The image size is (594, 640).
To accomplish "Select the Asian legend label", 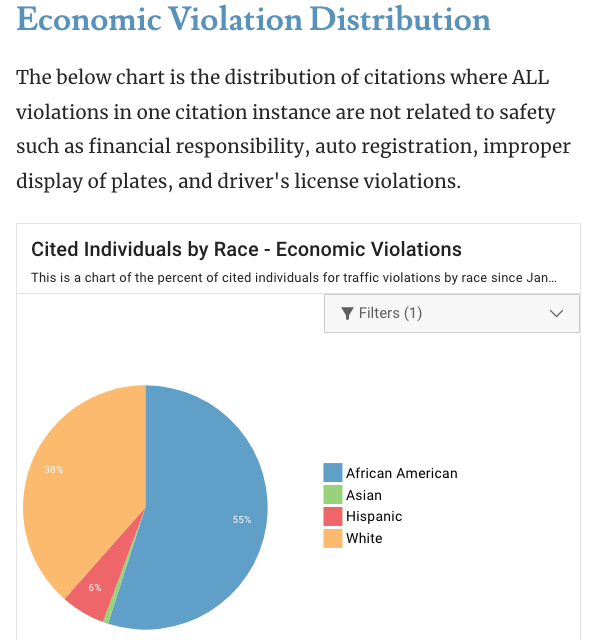I will coord(364,495).
